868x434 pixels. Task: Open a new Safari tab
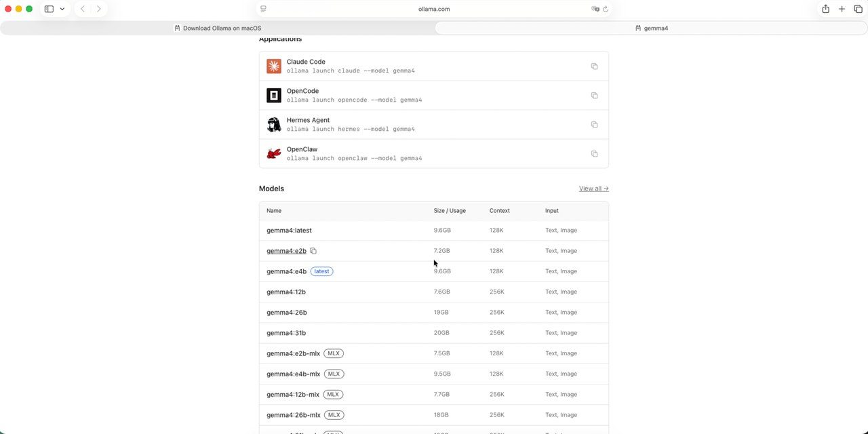(842, 9)
